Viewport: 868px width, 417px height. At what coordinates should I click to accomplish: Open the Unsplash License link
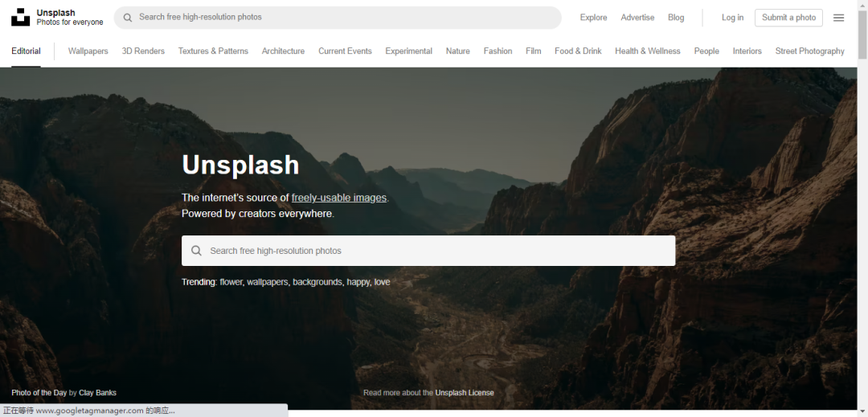coord(465,393)
